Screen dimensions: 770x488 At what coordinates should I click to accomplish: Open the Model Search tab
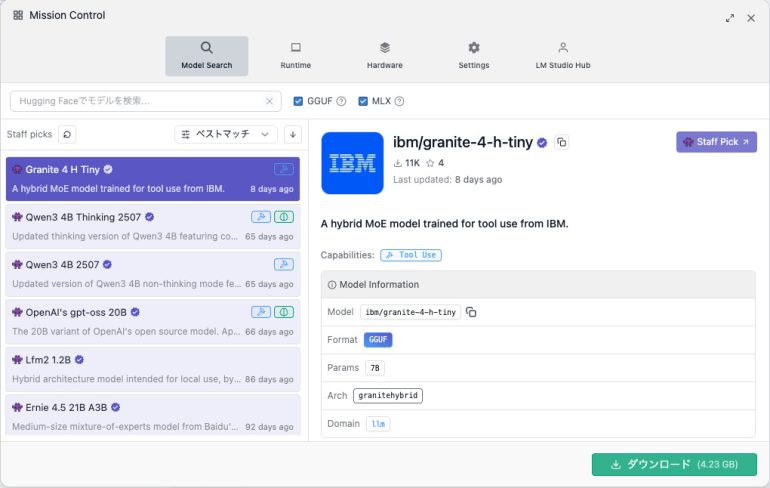[206, 56]
